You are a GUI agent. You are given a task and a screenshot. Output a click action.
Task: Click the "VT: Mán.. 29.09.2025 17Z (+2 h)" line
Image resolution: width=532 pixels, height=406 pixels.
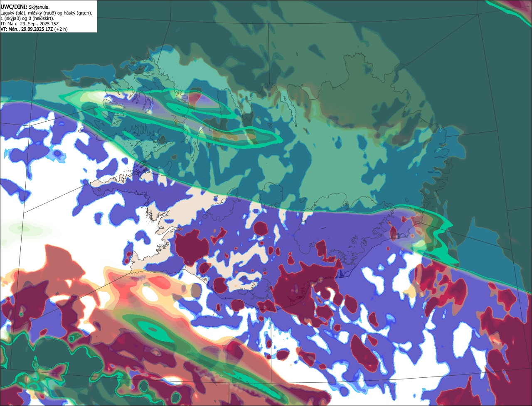[x=34, y=29]
